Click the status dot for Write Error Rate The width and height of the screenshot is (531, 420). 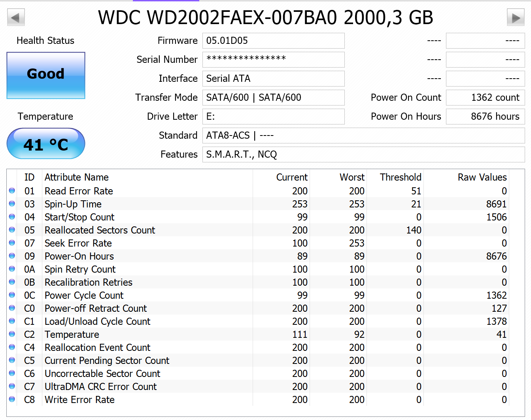tap(12, 399)
